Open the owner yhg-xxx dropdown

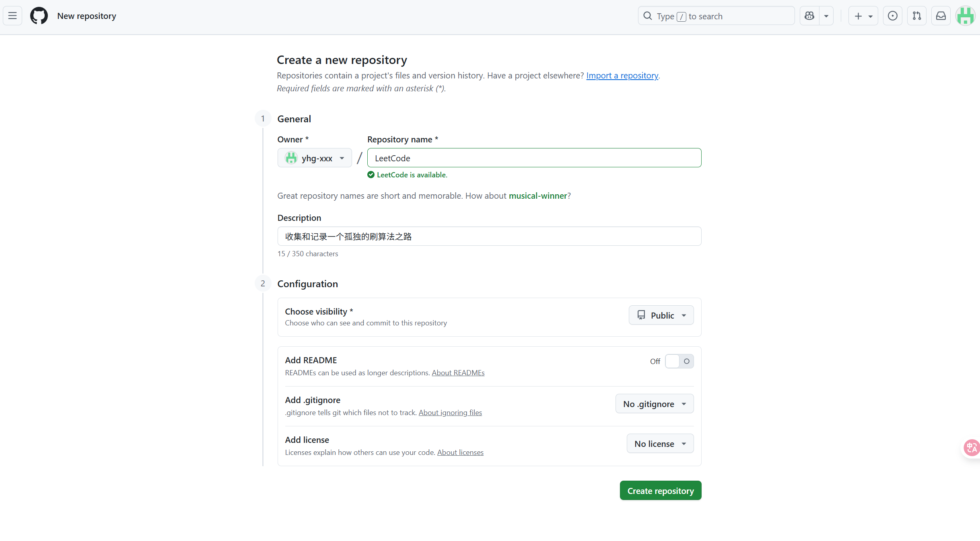tap(315, 158)
